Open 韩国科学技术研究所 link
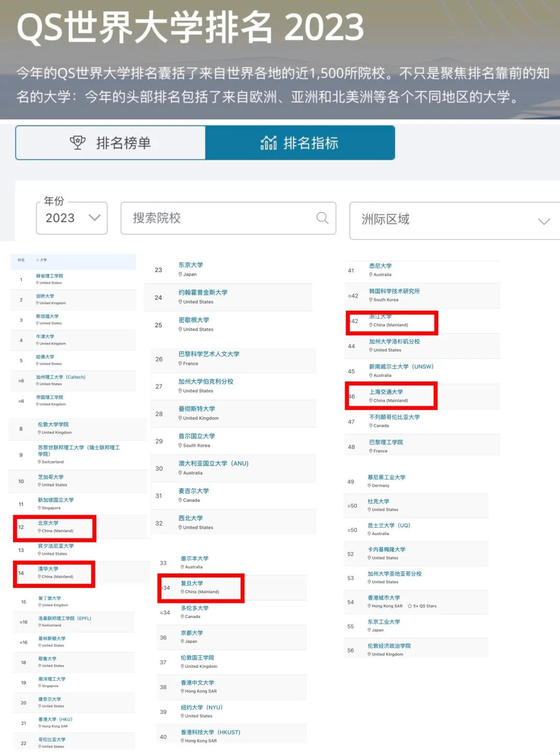The height and width of the screenshot is (755, 560). tap(395, 291)
